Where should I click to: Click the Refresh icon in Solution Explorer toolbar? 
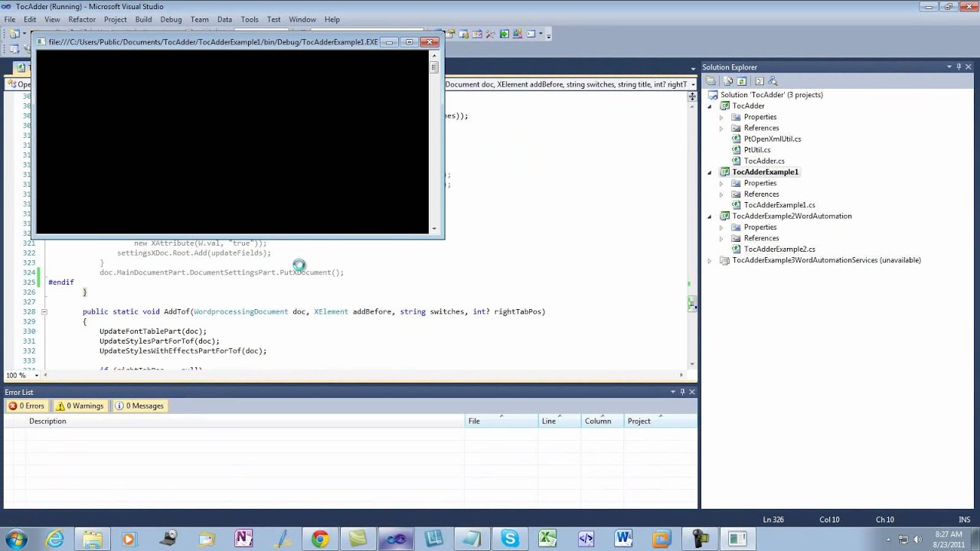(742, 81)
